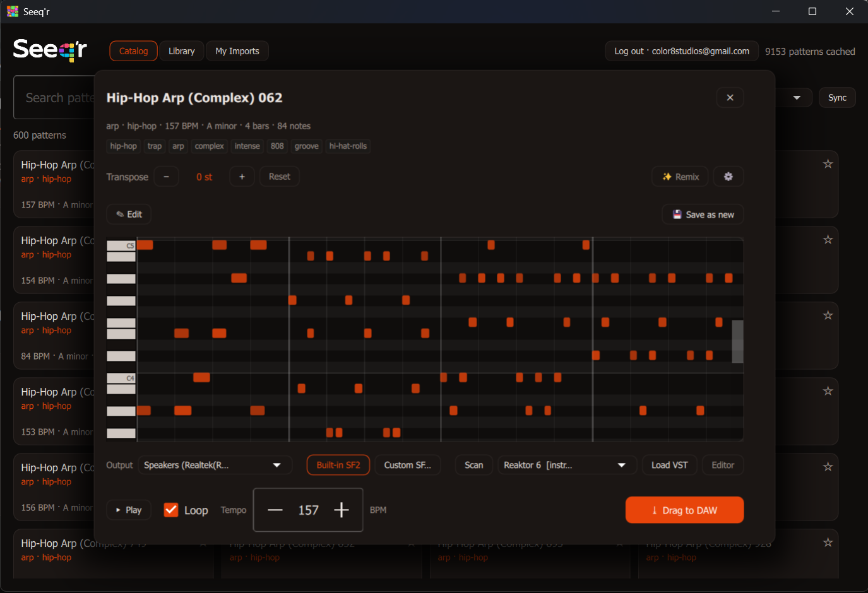Favorite the first pattern card star

point(828,164)
